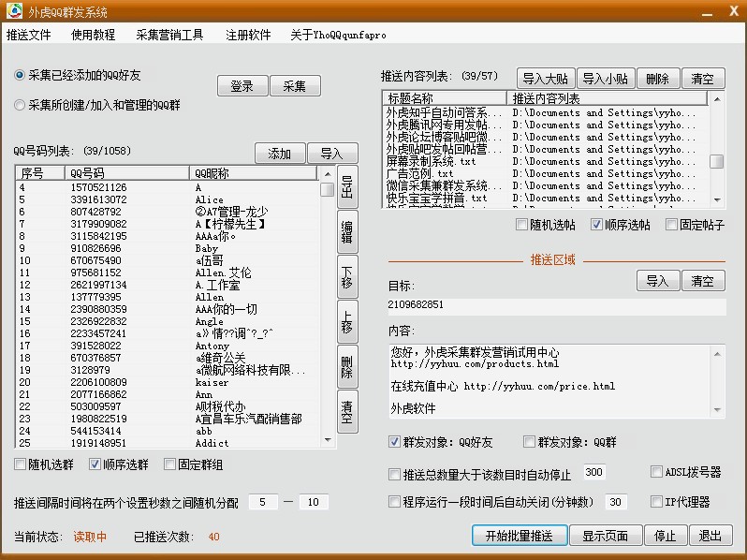This screenshot has height=560, width=747.
Task: Click 导入大贴 button
Action: click(x=546, y=78)
